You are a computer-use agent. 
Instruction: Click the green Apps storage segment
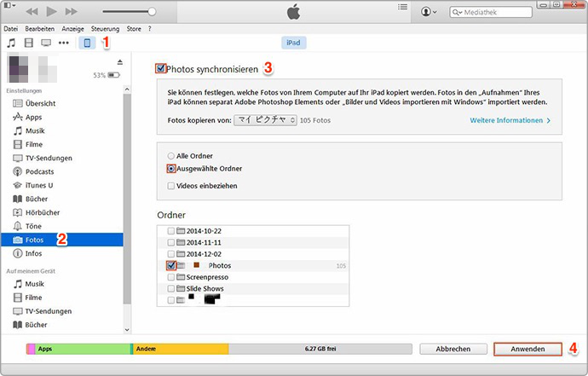(83, 349)
